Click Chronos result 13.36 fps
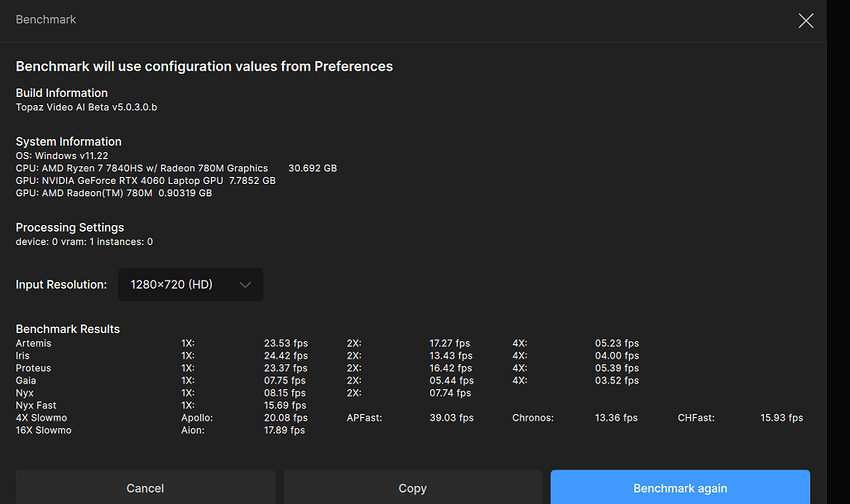Screen dimensions: 850x504 tap(616, 418)
